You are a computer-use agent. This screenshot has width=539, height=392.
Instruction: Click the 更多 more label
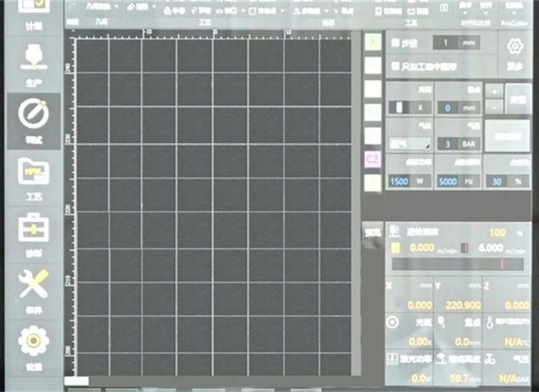click(515, 66)
